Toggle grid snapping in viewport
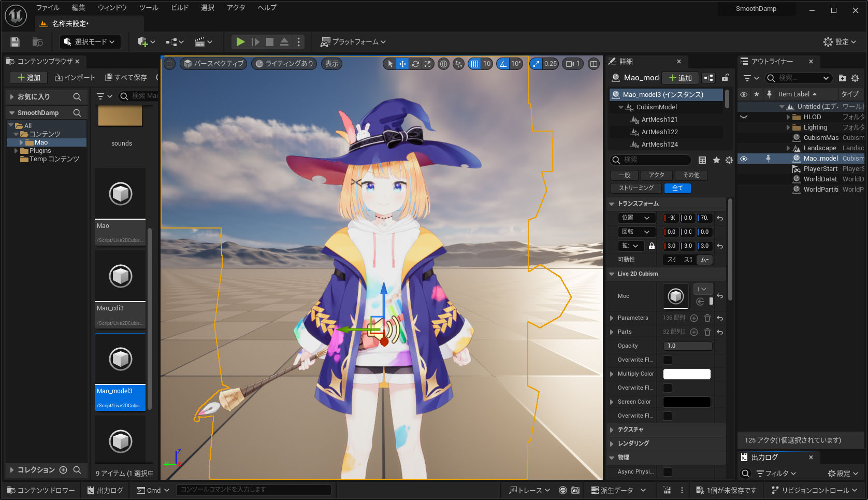 pyautogui.click(x=474, y=64)
